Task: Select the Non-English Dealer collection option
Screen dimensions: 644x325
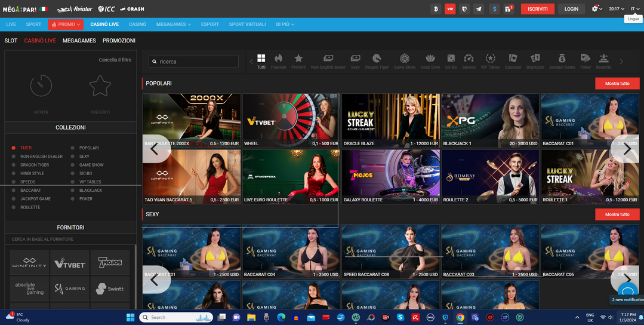Action: pos(38,157)
